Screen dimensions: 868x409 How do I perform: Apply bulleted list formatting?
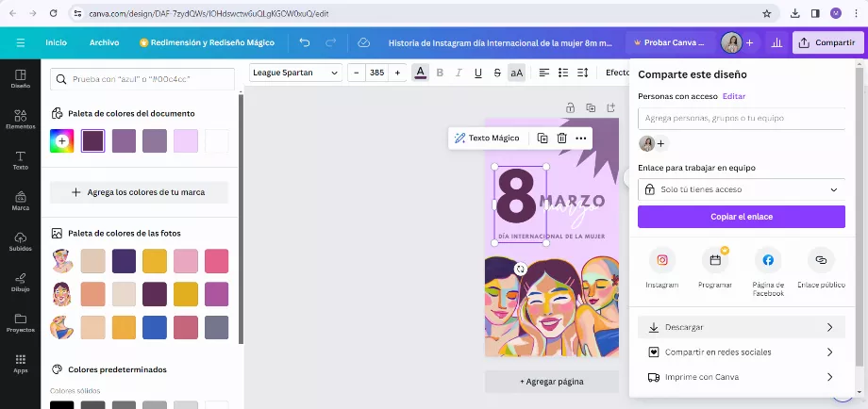tap(563, 73)
